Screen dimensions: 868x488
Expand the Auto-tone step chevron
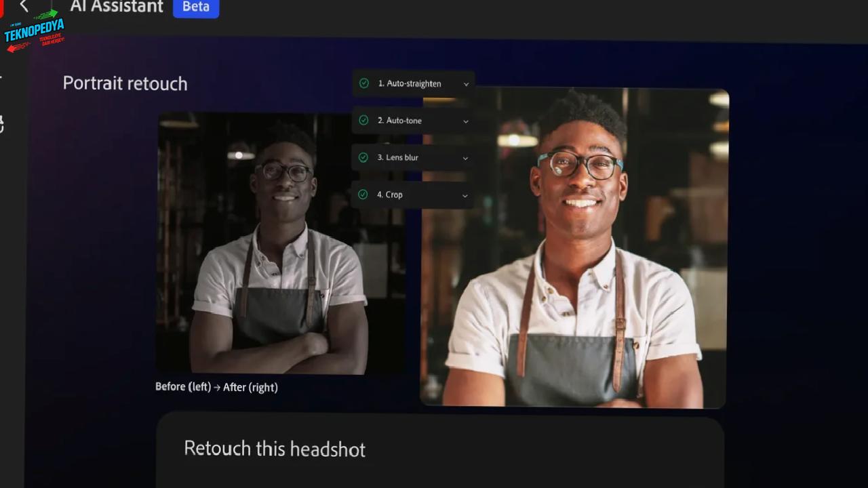(465, 121)
